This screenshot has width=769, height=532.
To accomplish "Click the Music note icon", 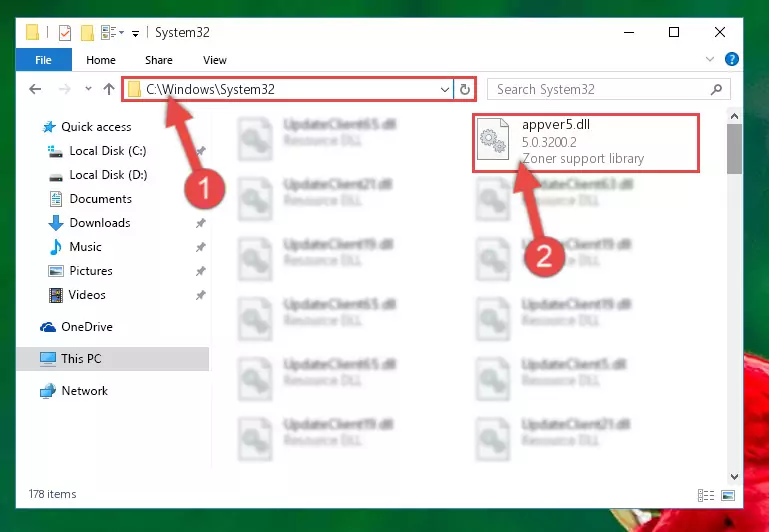I will (56, 247).
